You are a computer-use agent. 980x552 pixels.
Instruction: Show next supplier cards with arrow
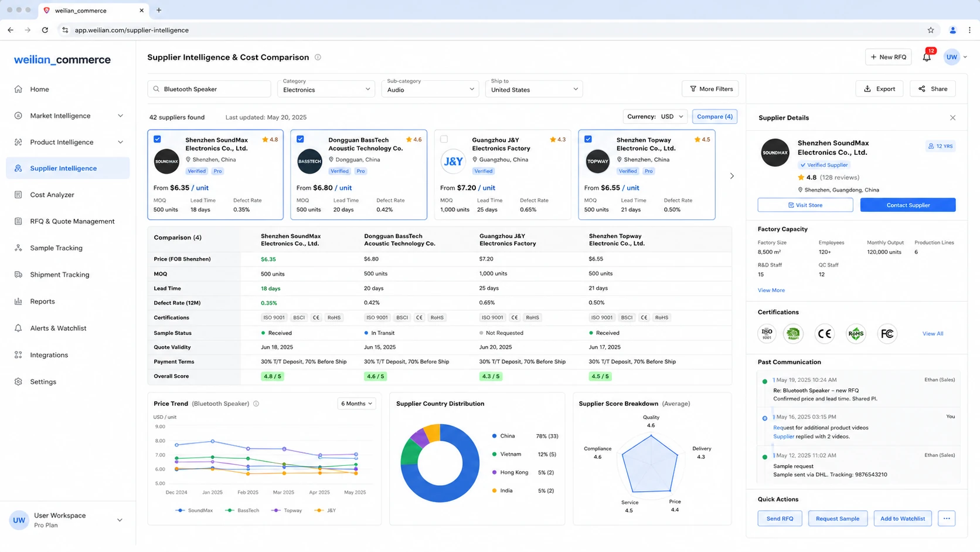(731, 176)
